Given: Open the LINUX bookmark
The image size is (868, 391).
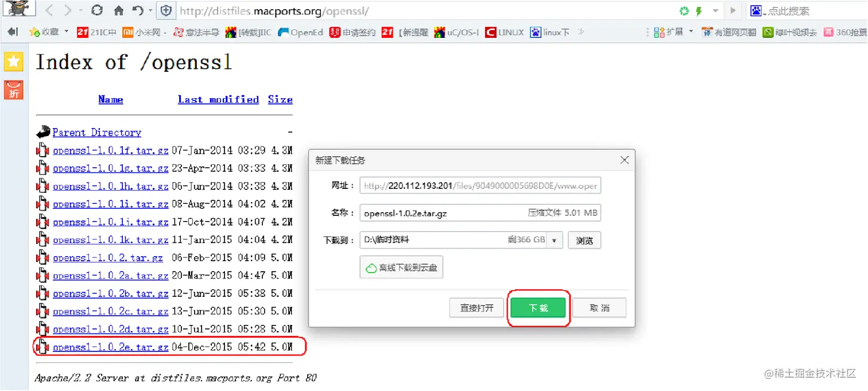Looking at the screenshot, I should [x=505, y=32].
